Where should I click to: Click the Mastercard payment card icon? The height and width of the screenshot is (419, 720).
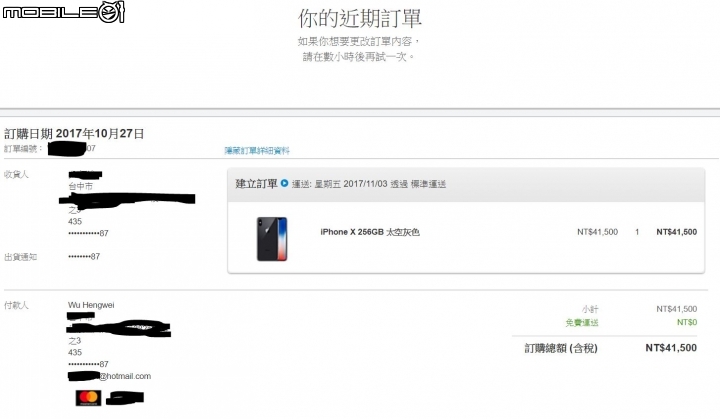tap(88, 398)
